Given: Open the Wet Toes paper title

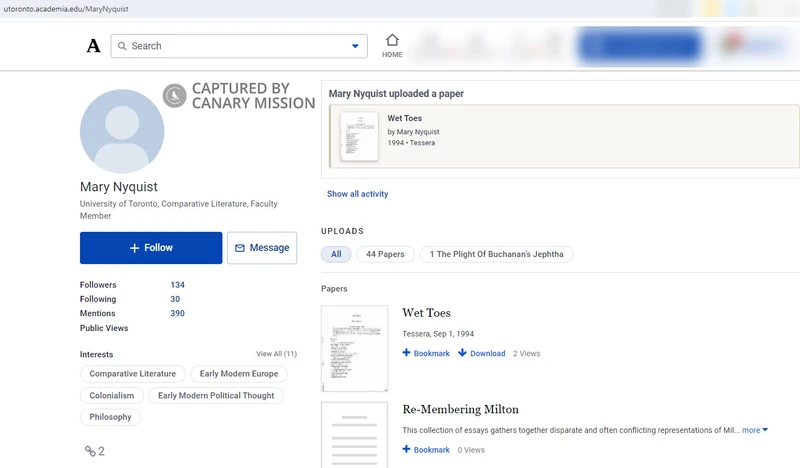Looking at the screenshot, I should pyautogui.click(x=427, y=313).
